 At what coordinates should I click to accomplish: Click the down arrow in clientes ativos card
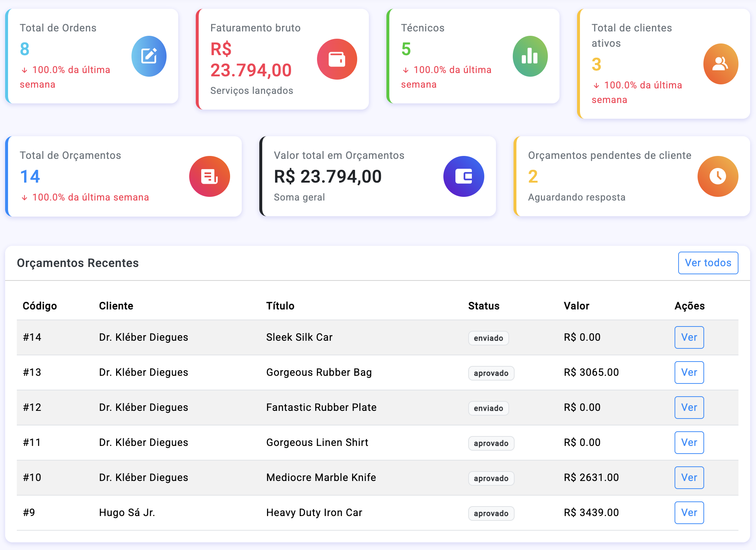tap(596, 85)
